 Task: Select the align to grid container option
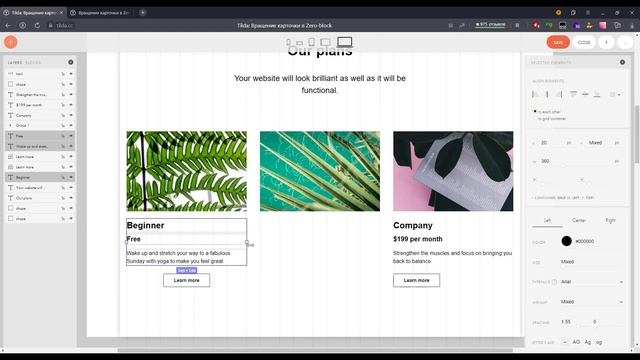pos(550,119)
